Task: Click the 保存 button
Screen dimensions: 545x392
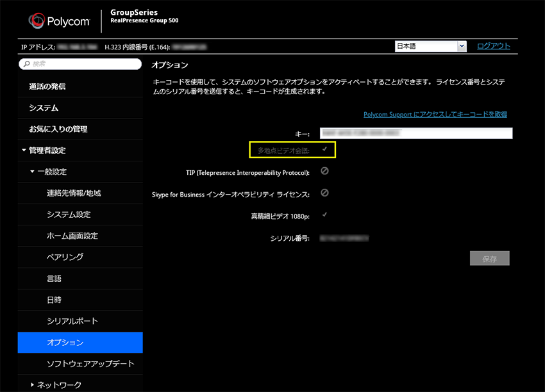Action: 489,258
